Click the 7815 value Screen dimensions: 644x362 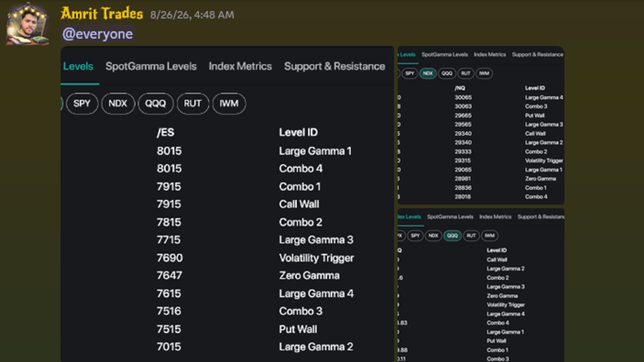click(x=169, y=222)
